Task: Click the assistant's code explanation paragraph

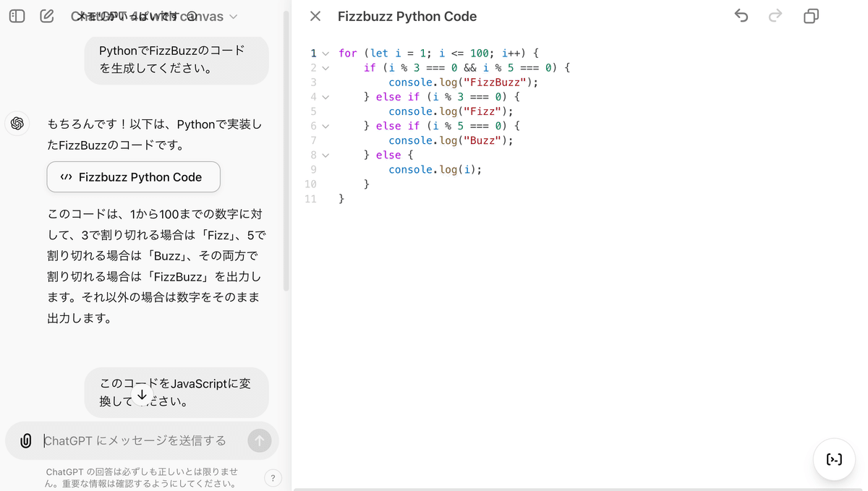Action: tap(155, 266)
